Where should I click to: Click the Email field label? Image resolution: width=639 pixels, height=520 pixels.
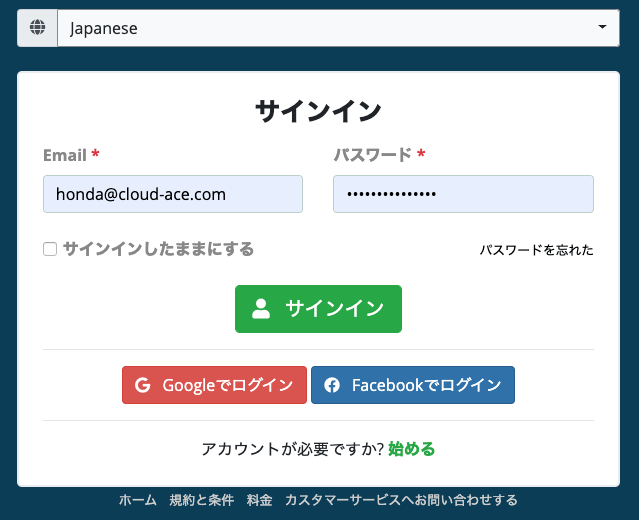65,155
